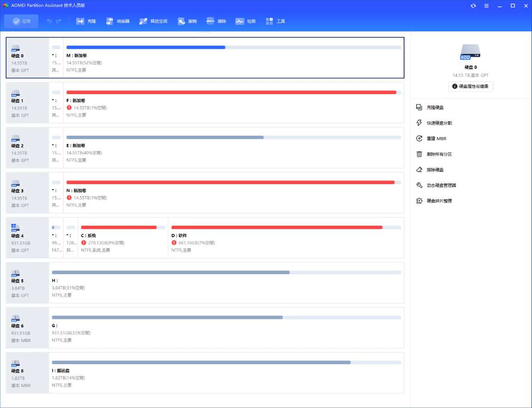Viewport: 532px width, 408px height.
Task: Select the Disk 4 (硬盘 4) SSD header icon
Action: (x=15, y=228)
